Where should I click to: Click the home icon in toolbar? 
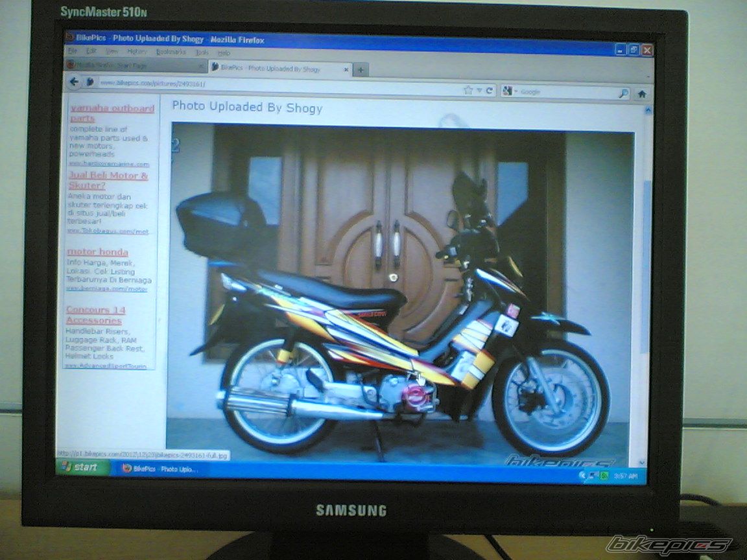(642, 94)
